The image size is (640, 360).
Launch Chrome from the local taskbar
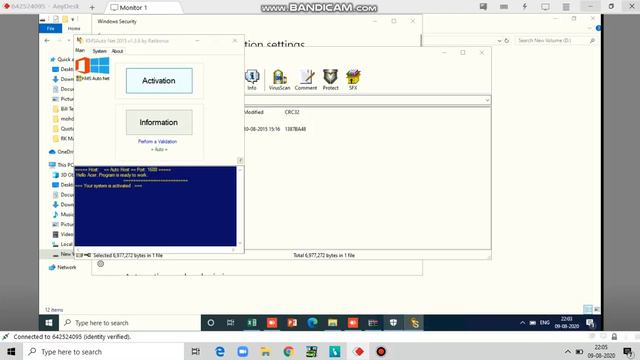point(289,351)
